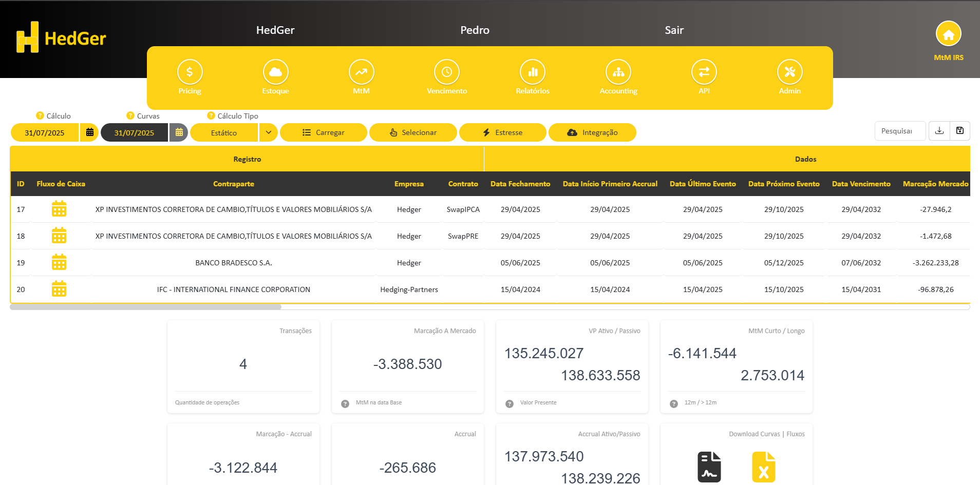This screenshot has width=980, height=485.
Task: Open the MtM trend chart icon
Action: coord(361,72)
